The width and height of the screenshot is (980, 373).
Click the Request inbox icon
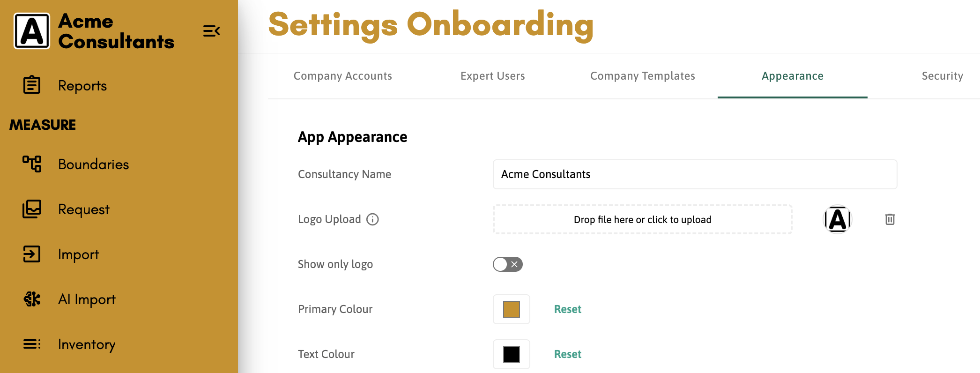[32, 209]
